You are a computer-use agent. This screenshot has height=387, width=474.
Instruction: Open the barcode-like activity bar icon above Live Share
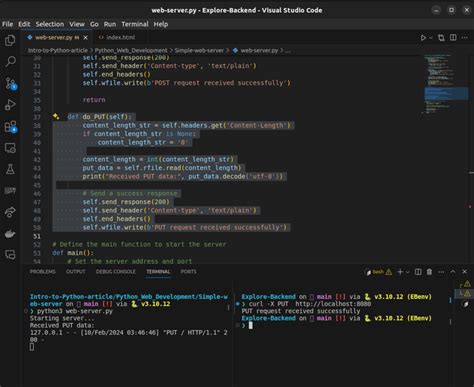coord(10,191)
